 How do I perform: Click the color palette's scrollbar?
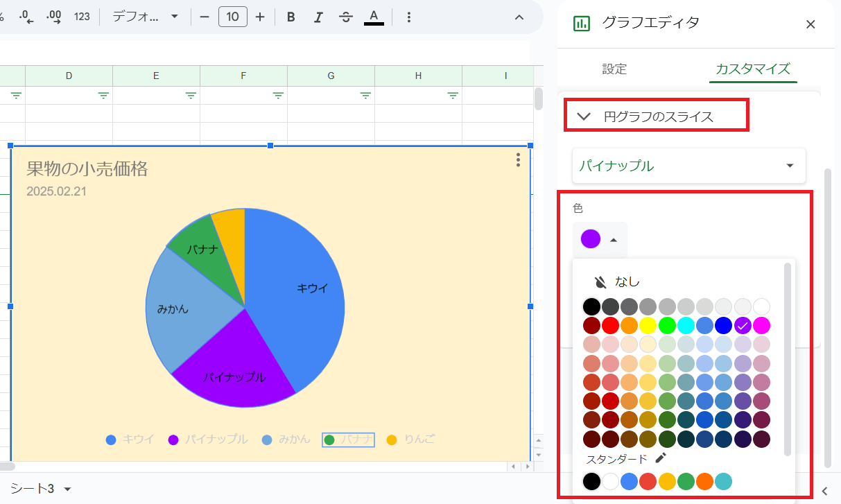pyautogui.click(x=787, y=358)
